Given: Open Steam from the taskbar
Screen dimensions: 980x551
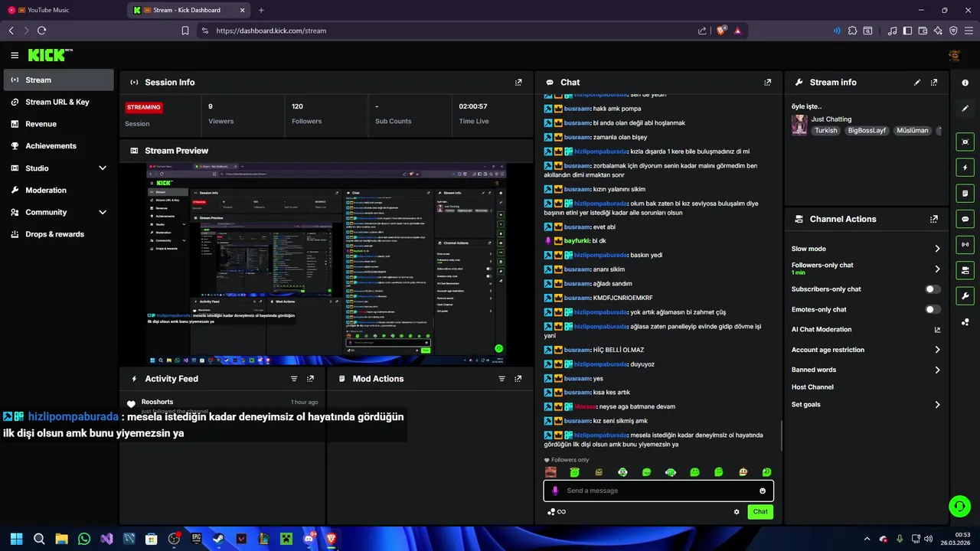Looking at the screenshot, I should (x=219, y=539).
